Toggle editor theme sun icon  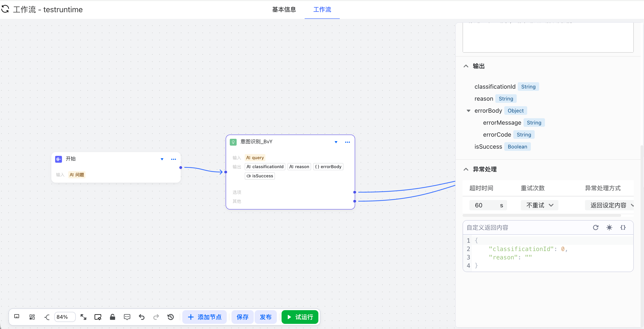[609, 227]
